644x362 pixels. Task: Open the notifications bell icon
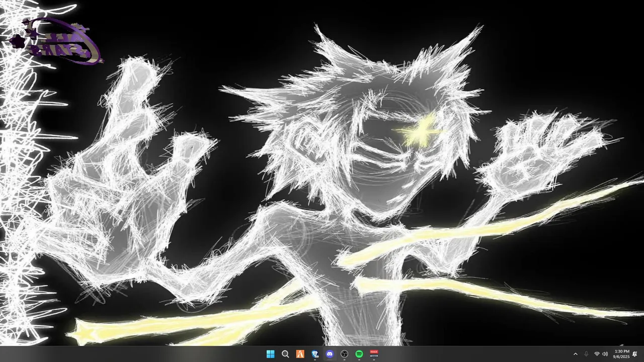pos(635,354)
